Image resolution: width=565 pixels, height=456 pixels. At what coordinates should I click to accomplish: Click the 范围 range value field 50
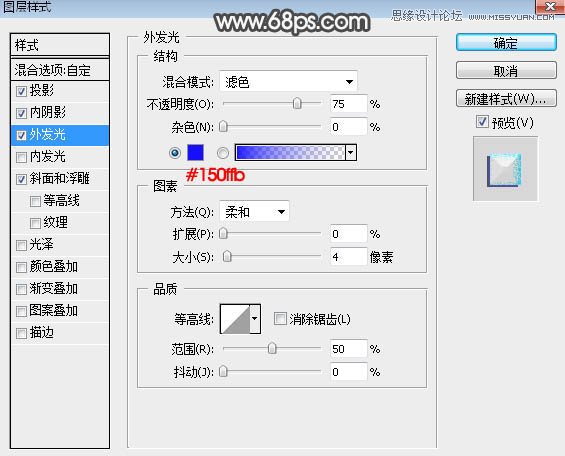point(348,349)
